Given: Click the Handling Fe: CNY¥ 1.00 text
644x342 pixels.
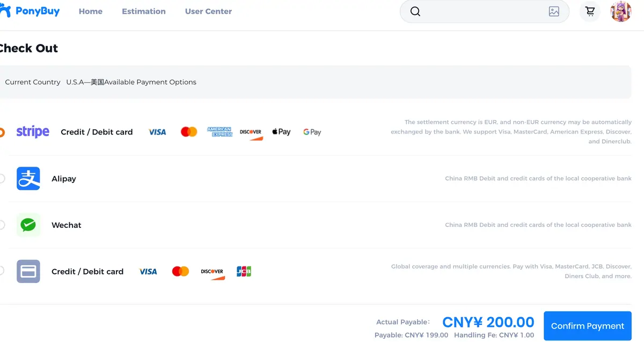Looking at the screenshot, I should point(494,335).
